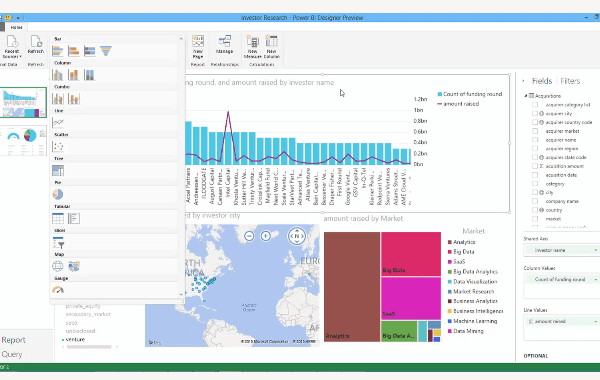Select the slicer visualization icon

pos(58,243)
